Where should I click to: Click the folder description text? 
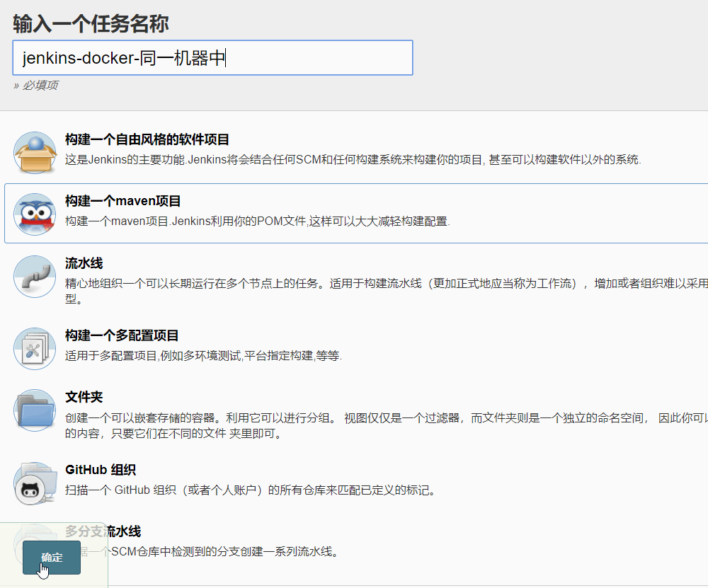387,425
